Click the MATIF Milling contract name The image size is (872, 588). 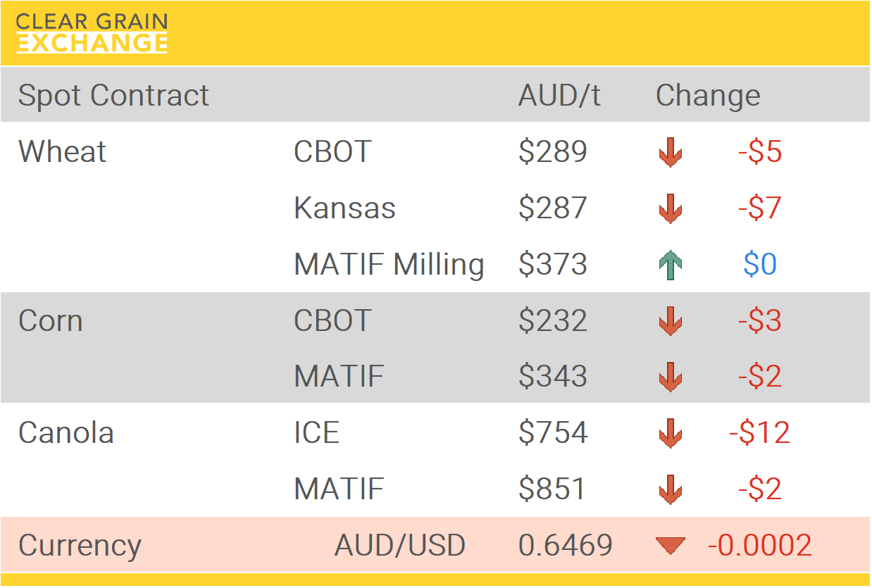point(389,265)
